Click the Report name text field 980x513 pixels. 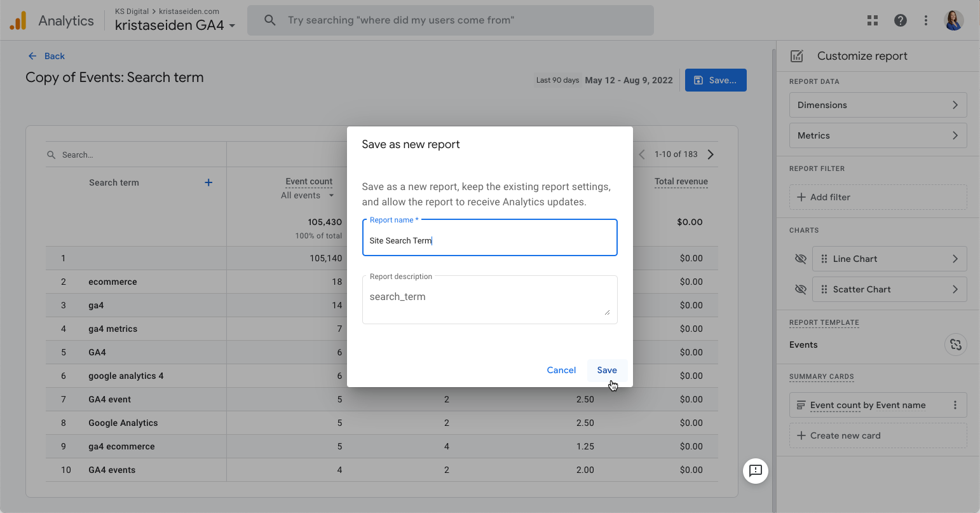[x=489, y=240]
